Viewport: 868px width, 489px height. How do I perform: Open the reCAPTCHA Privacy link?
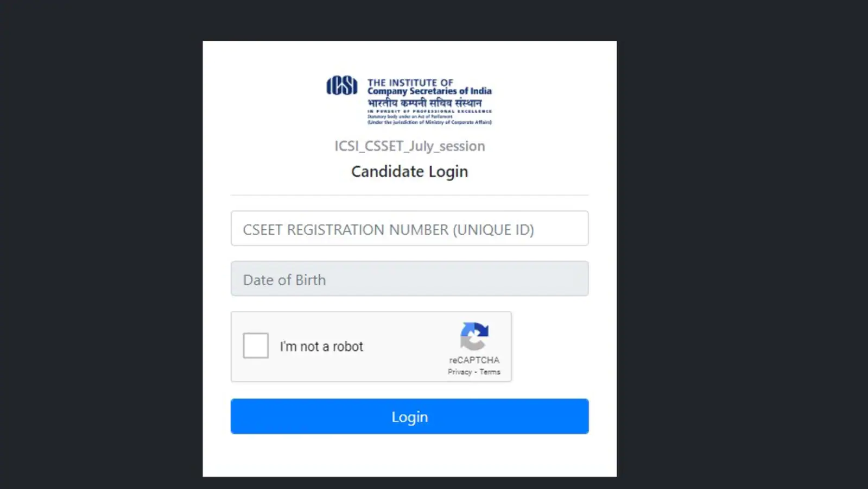(x=460, y=372)
